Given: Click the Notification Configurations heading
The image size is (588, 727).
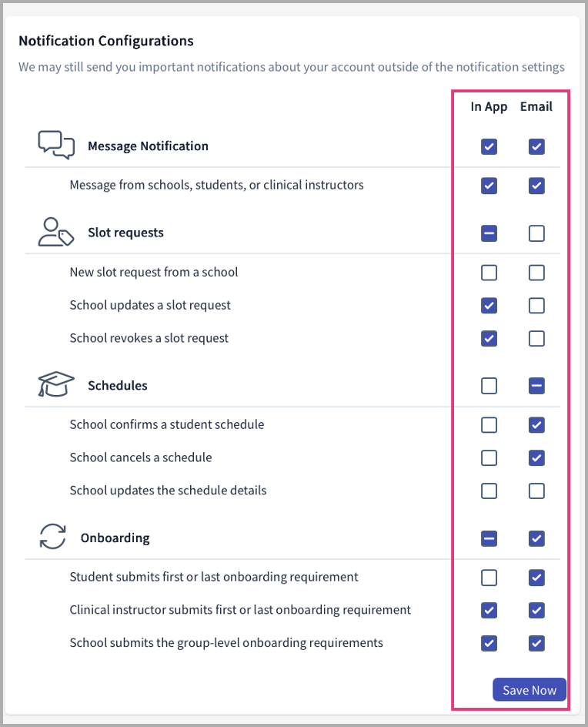Looking at the screenshot, I should click(106, 41).
